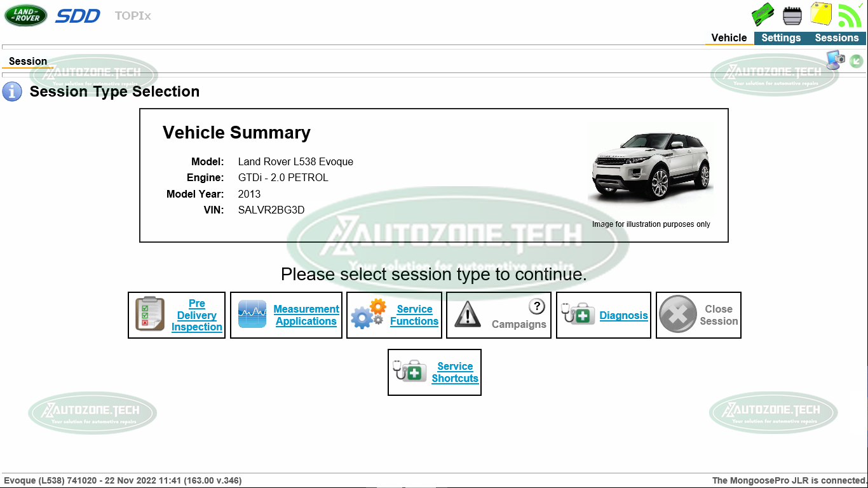Click the grey connector module icon
The height and width of the screenshot is (488, 868).
[x=792, y=15]
